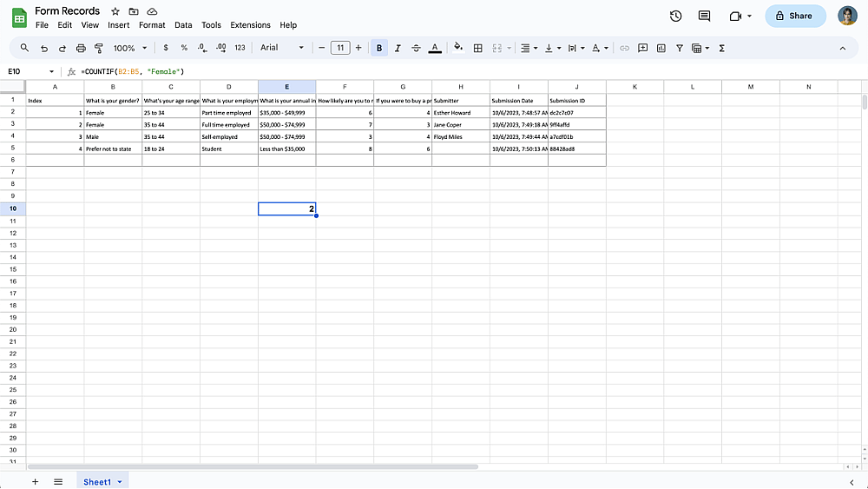Viewport: 868px width, 489px height.
Task: Print the spreadsheet
Action: pyautogui.click(x=81, y=48)
